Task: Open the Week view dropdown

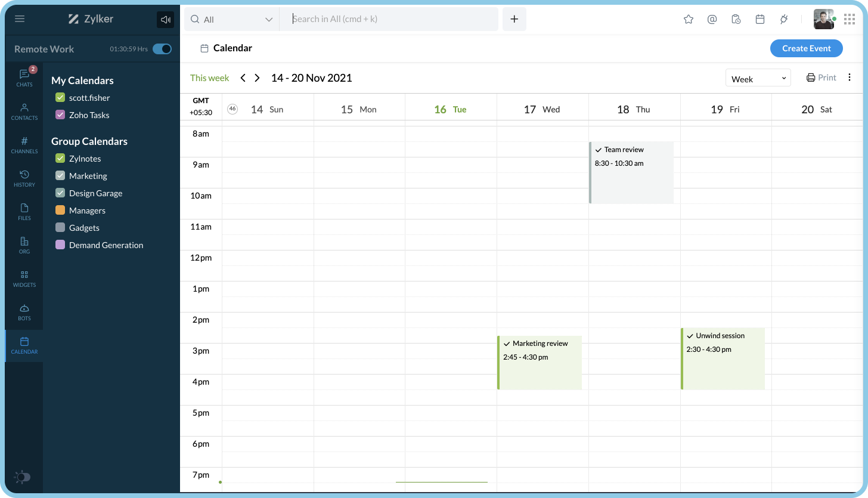Action: [758, 78]
